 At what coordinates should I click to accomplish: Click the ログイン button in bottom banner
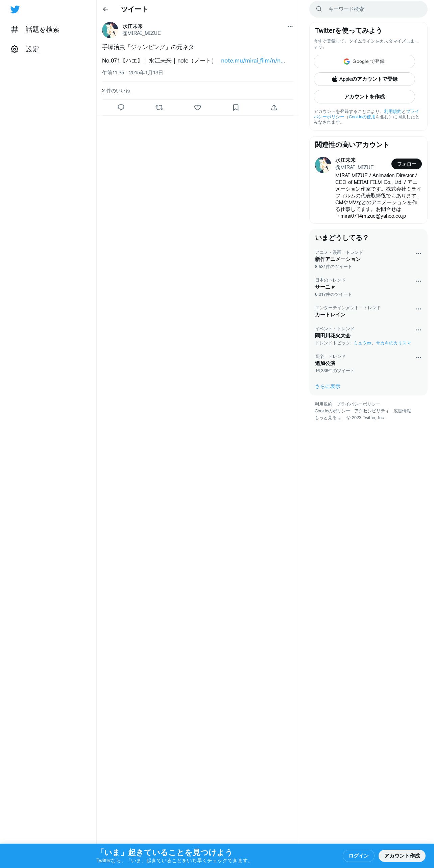pyautogui.click(x=359, y=855)
